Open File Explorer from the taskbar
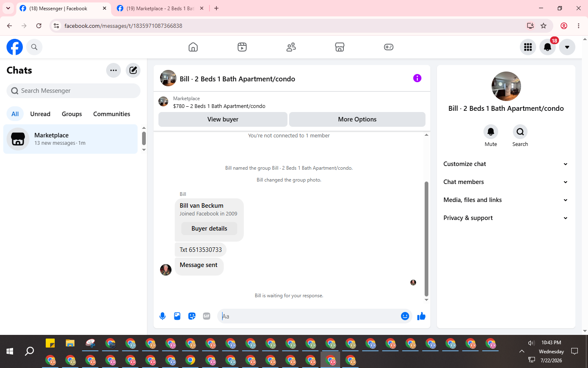Viewport: 588px width, 368px height. pos(70,343)
